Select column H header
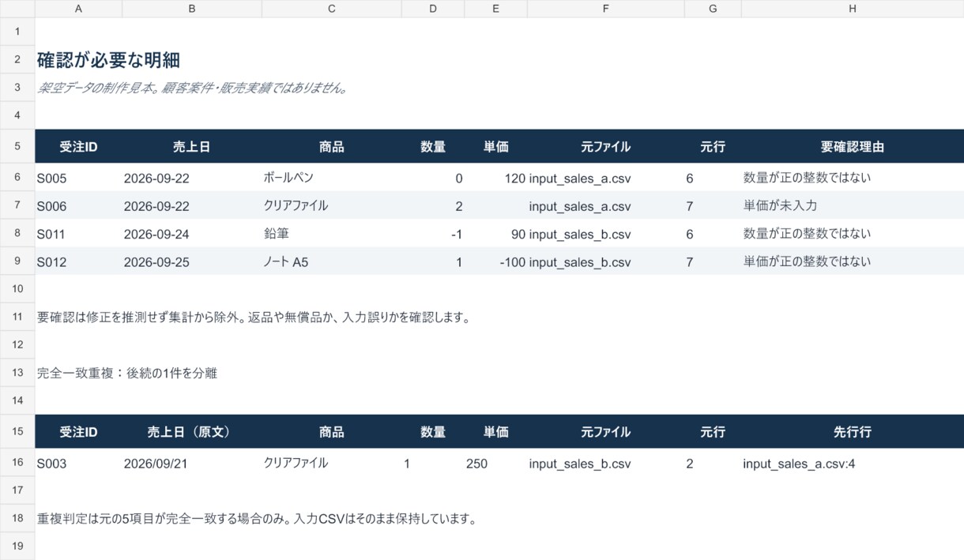The width and height of the screenshot is (964, 560). coord(853,9)
